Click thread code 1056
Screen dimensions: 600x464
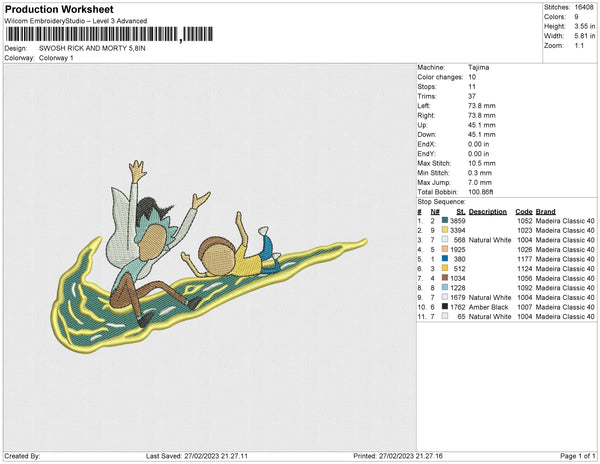click(x=525, y=278)
